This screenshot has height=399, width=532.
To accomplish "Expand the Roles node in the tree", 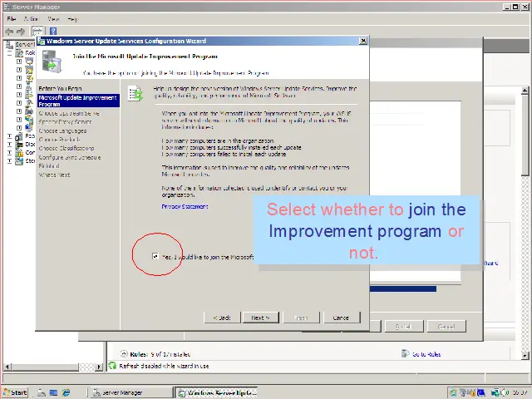I will pos(10,52).
